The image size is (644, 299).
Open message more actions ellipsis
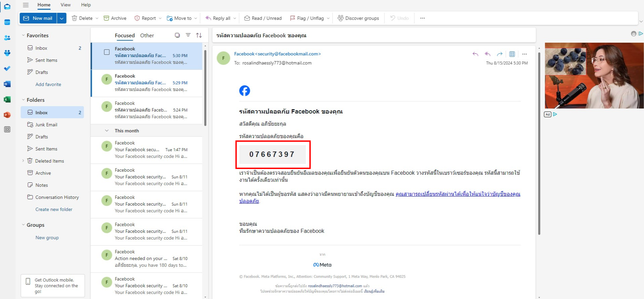tap(524, 54)
